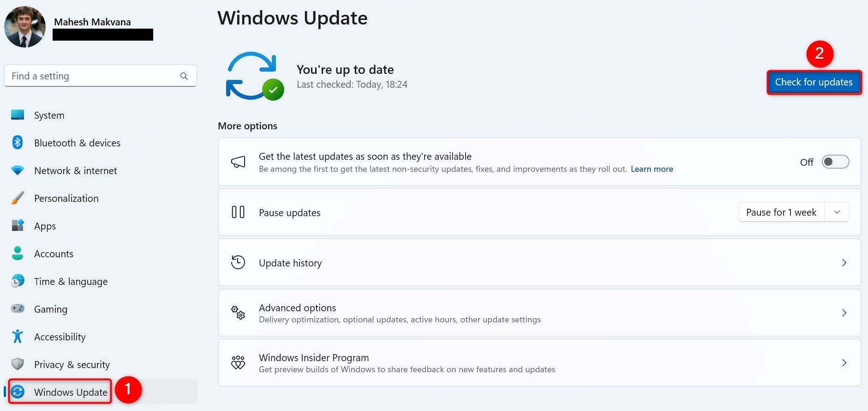Select Windows Update in sidebar
Viewport: 868px width, 411px height.
(100, 392)
